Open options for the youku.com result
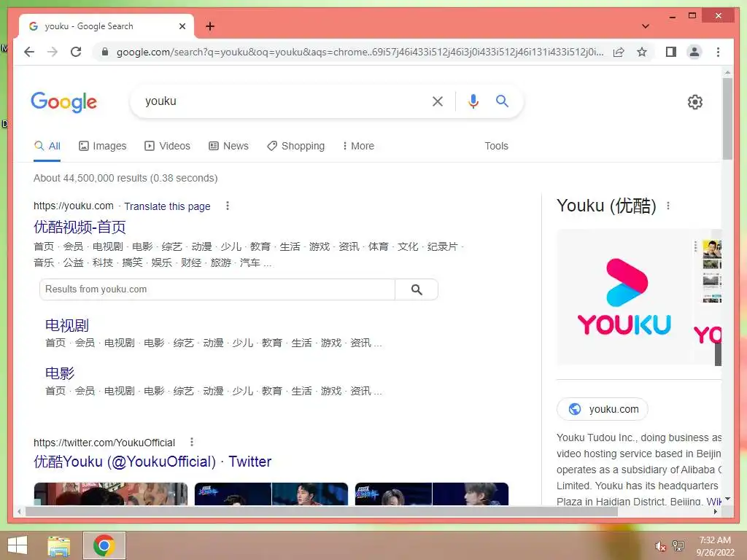Image resolution: width=747 pixels, height=560 pixels. [228, 206]
